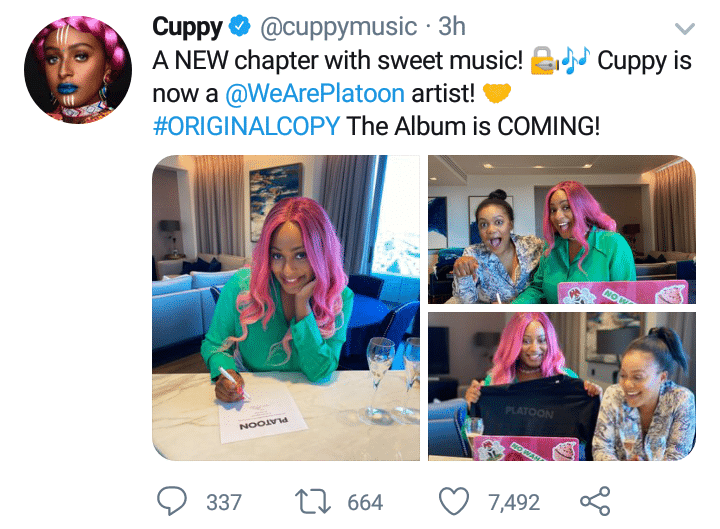Open the photo with the black Platoon shirt

(x=562, y=386)
